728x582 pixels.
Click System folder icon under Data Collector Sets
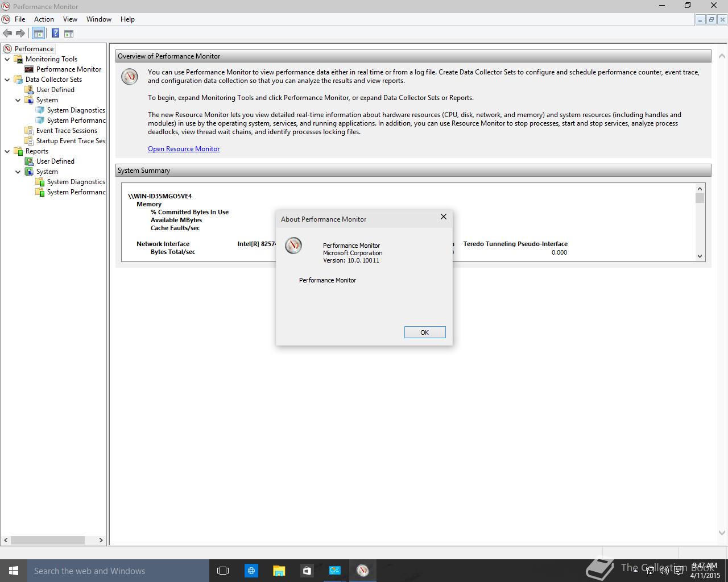pos(29,100)
